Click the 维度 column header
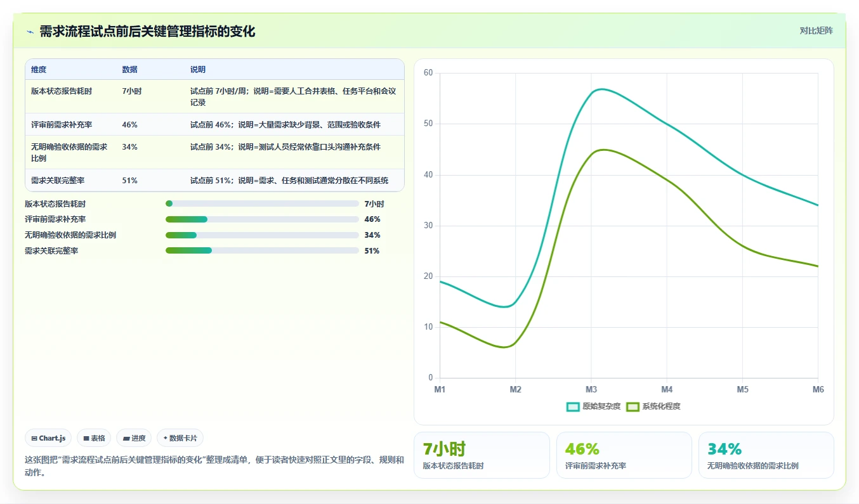Screen dimensions: 859x504 (39, 70)
